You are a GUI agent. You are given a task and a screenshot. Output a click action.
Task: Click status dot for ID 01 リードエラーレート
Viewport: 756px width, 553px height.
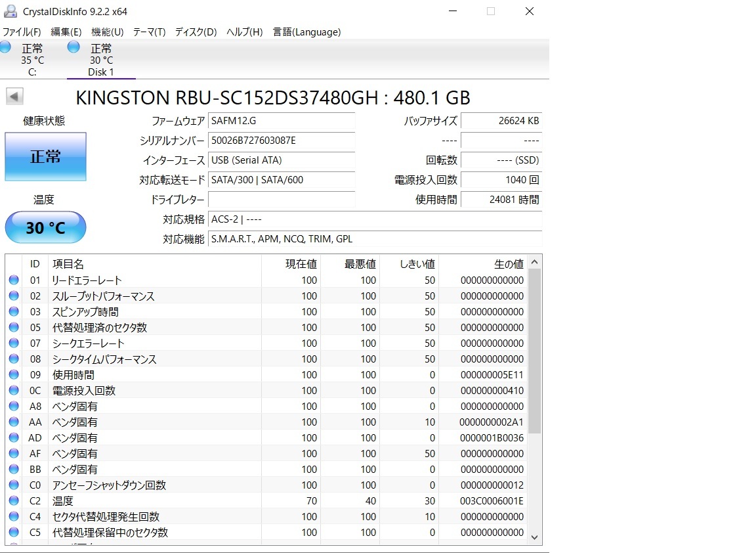tap(14, 280)
